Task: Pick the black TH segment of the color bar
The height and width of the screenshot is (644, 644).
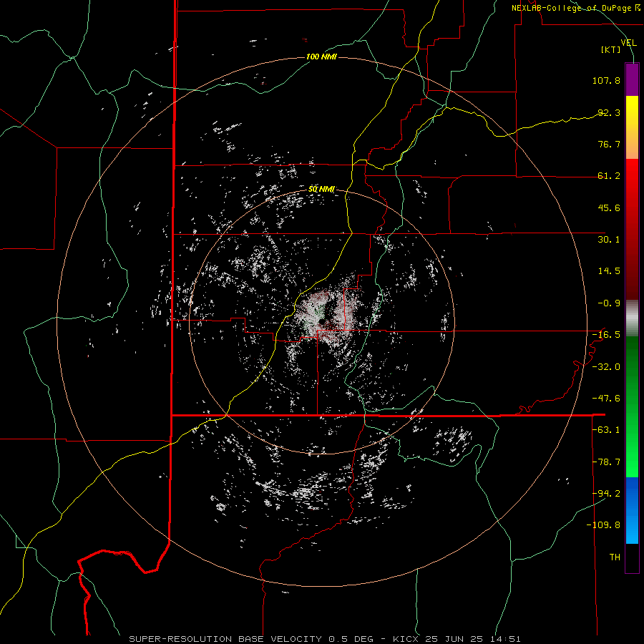Action: (x=632, y=557)
